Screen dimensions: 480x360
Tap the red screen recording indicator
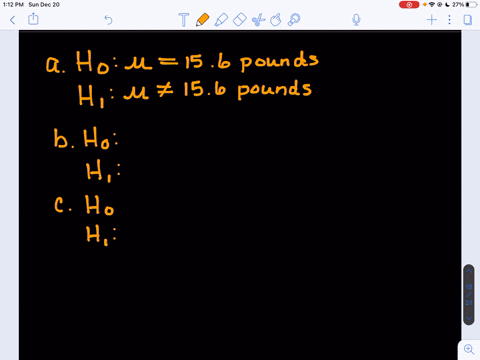click(409, 5)
